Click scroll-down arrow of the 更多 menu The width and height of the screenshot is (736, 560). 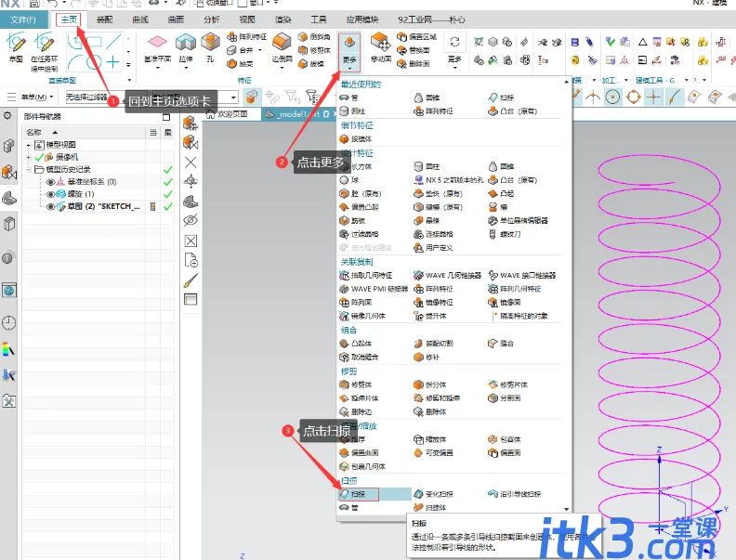[x=567, y=509]
